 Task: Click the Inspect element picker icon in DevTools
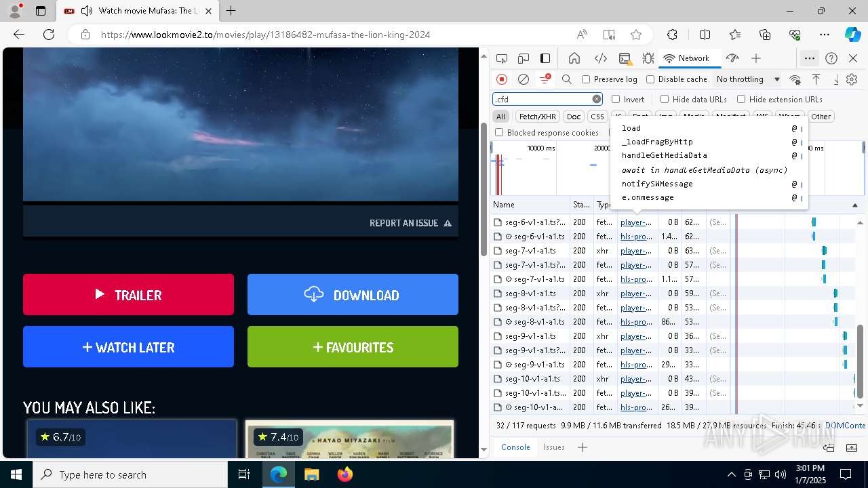[502, 58]
